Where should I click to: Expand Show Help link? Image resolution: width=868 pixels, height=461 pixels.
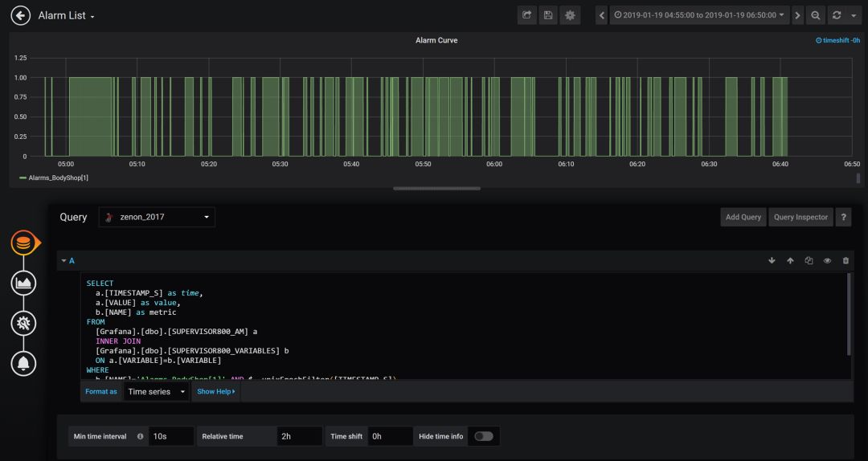[x=216, y=392]
